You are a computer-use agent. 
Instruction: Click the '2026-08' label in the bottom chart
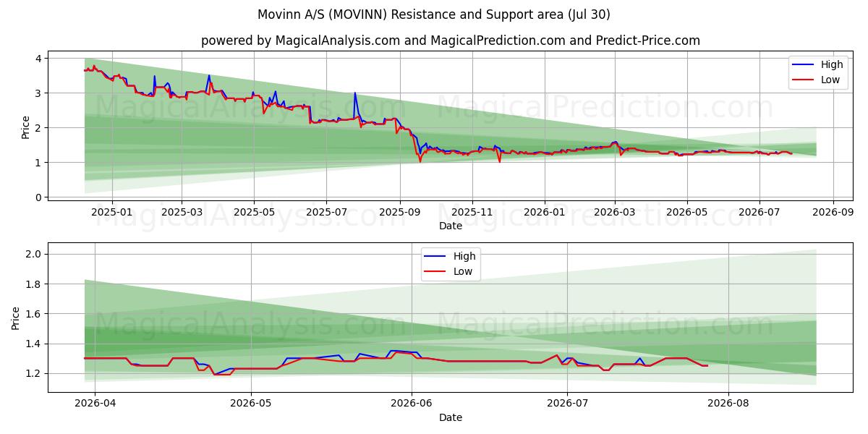coord(728,404)
